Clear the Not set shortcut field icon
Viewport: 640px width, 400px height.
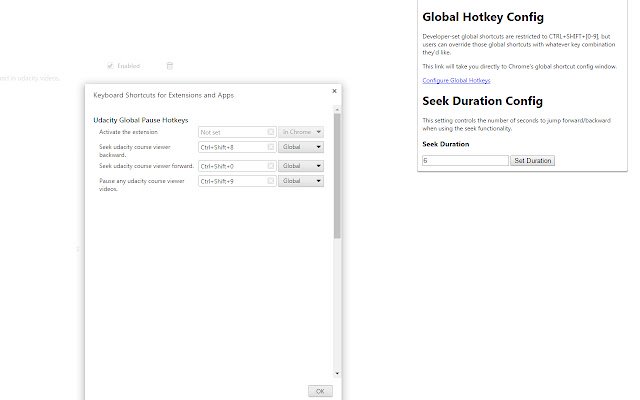point(271,132)
